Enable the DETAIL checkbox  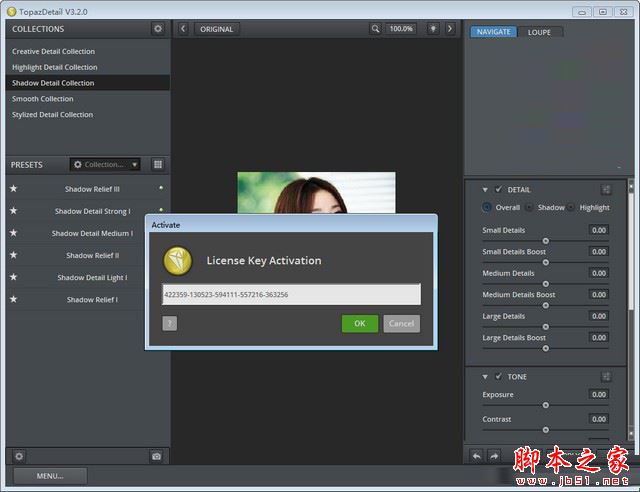point(498,189)
